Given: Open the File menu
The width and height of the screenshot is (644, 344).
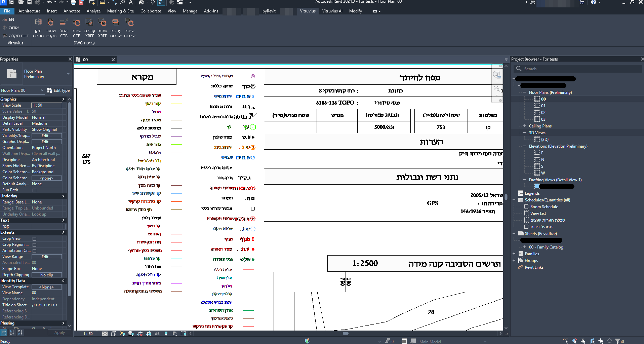Looking at the screenshot, I should (7, 11).
